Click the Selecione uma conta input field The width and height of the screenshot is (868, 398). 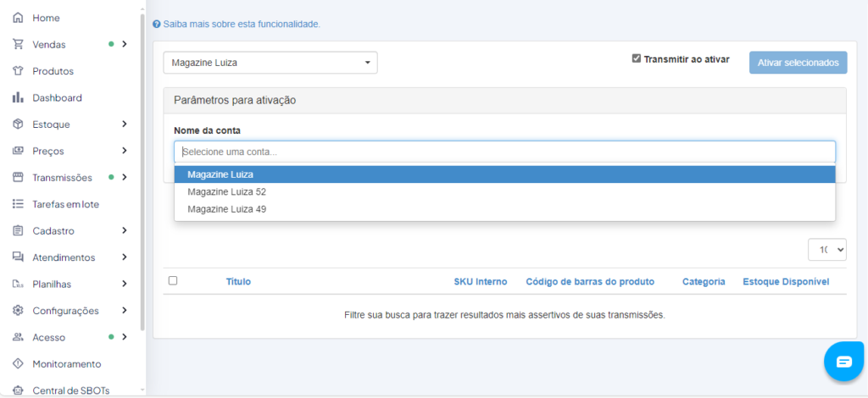click(x=504, y=152)
